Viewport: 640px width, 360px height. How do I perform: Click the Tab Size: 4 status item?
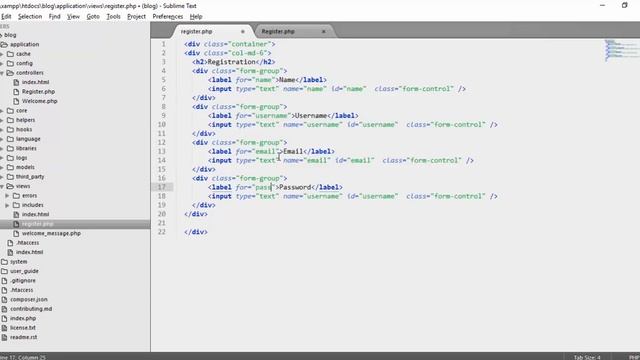587,357
